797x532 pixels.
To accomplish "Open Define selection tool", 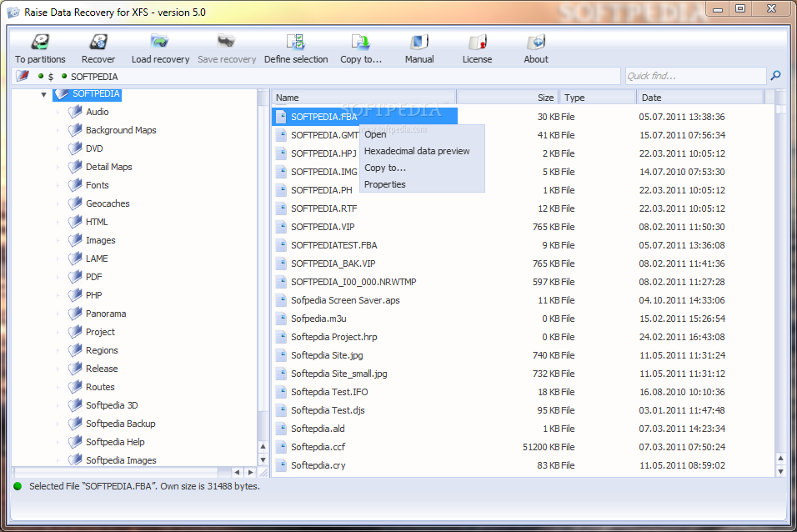I will 295,42.
